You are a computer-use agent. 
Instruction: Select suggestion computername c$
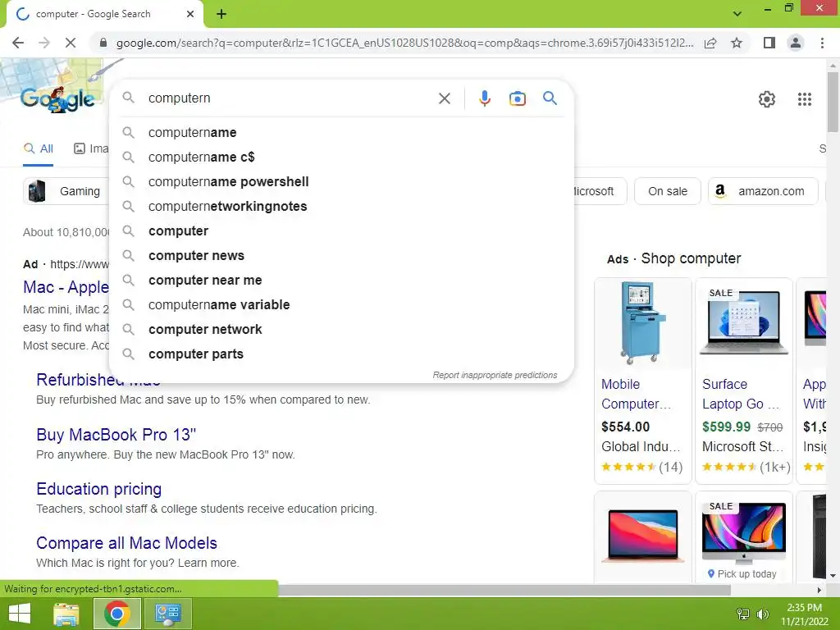(x=341, y=157)
